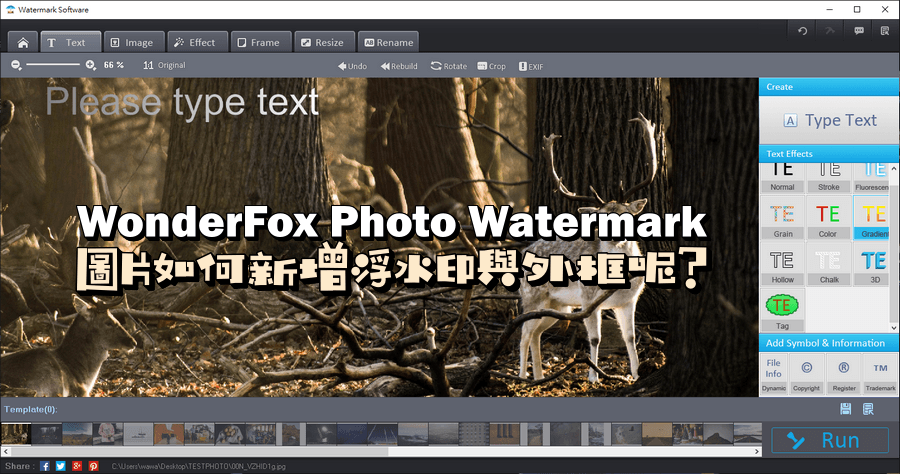Insert File Info dynamic symbol
The width and height of the screenshot is (900, 474).
tap(773, 374)
